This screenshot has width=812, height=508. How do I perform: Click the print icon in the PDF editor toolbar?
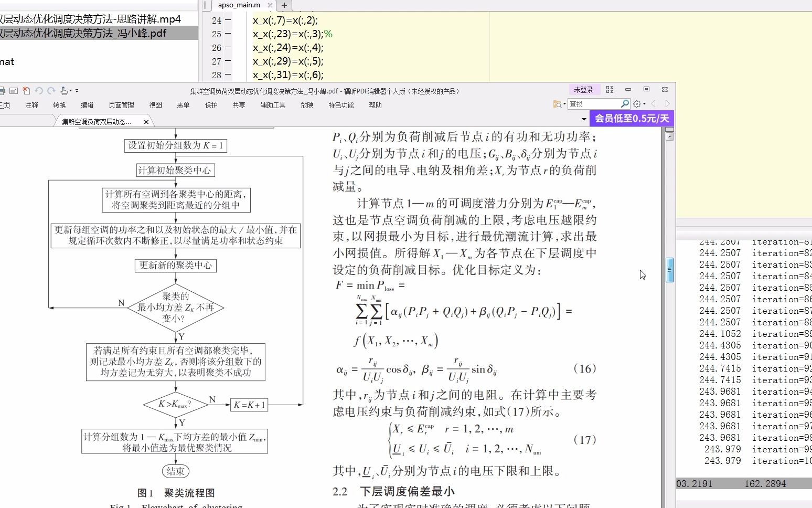(x=2, y=91)
